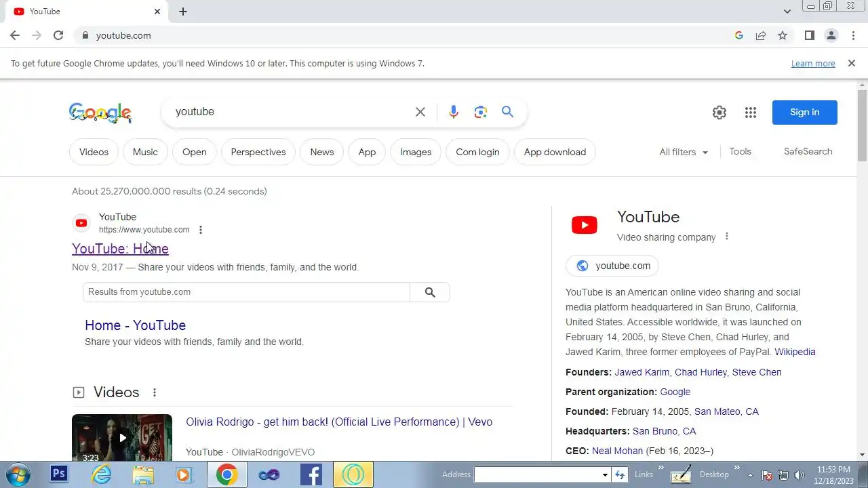Click the youtube.com chip in knowledge panel
This screenshot has height=488, width=868.
coord(612,266)
